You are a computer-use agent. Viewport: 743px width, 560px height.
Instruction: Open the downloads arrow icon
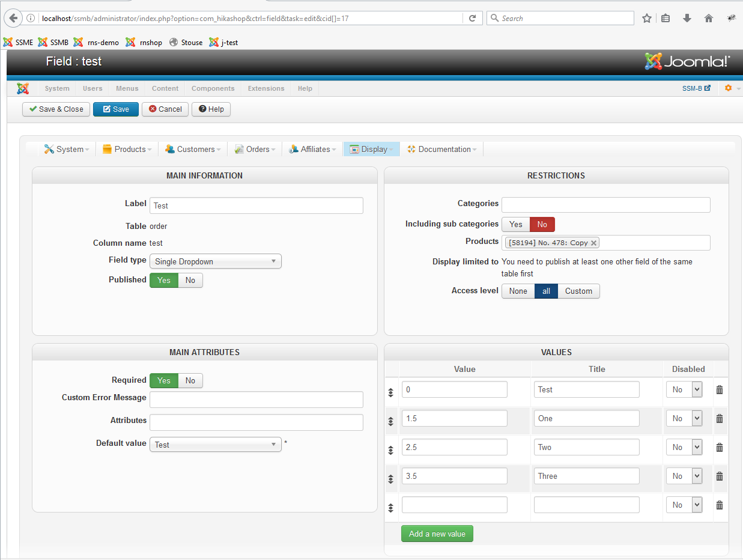[x=687, y=18]
